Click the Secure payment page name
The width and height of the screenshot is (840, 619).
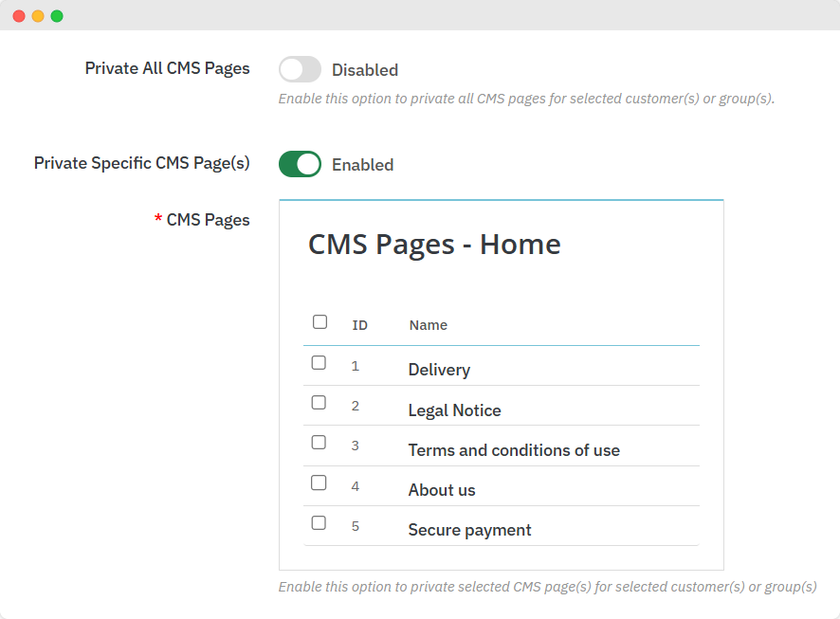click(x=469, y=530)
